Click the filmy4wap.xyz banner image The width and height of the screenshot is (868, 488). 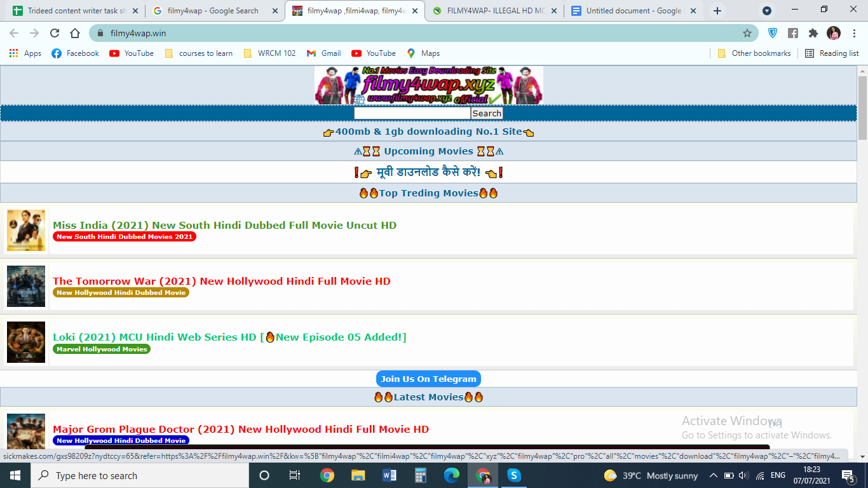pyautogui.click(x=429, y=85)
